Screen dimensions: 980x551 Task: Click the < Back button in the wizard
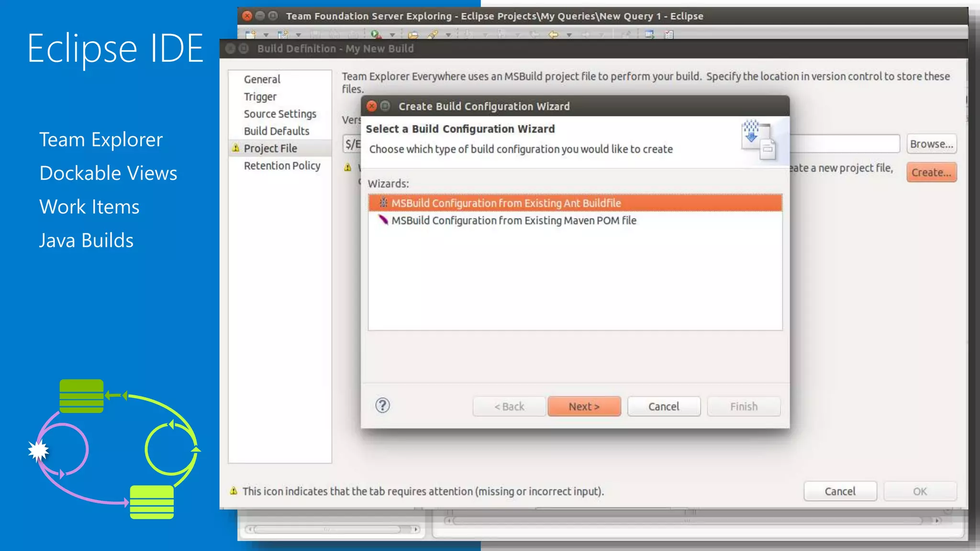click(x=509, y=407)
